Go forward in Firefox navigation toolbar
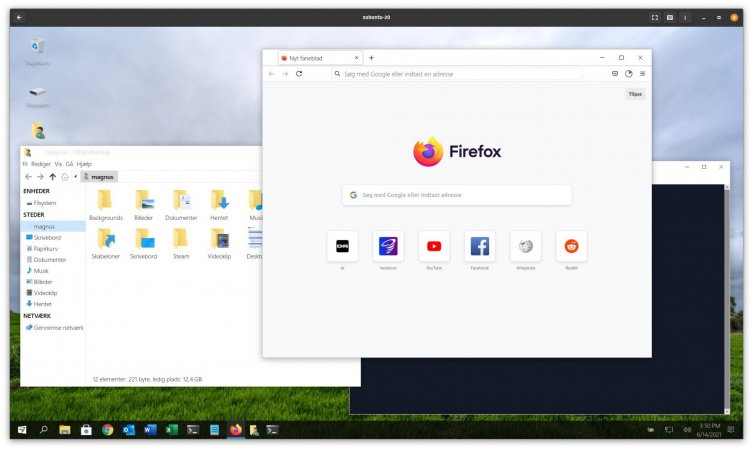Viewport: 753px width, 450px height. tap(285, 74)
